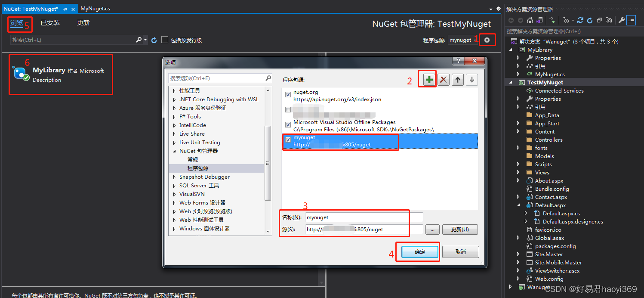Uncheck Microsoft Visual Studio Offline Packages source
The width and height of the screenshot is (644, 298).
tap(287, 124)
